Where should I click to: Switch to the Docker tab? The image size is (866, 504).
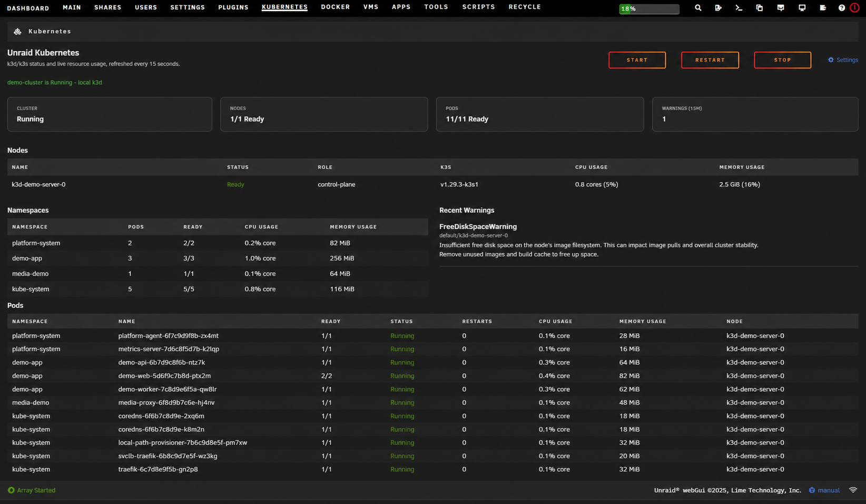click(336, 7)
